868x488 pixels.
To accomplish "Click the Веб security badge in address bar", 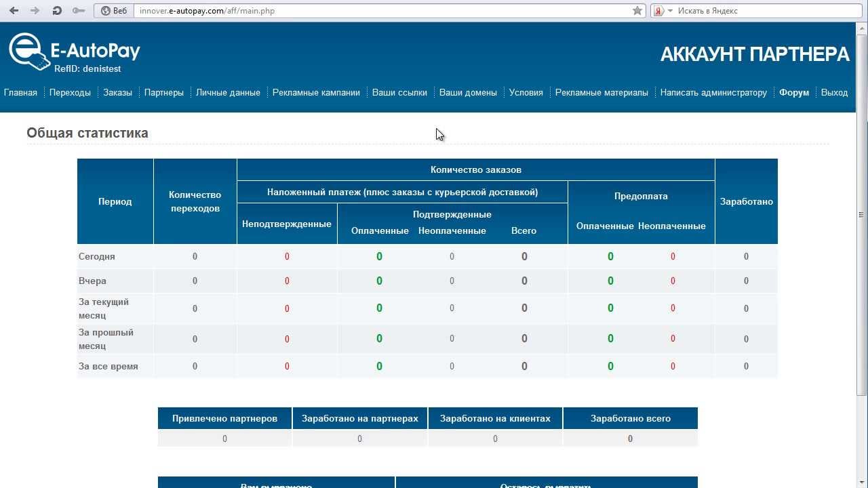I will click(113, 11).
